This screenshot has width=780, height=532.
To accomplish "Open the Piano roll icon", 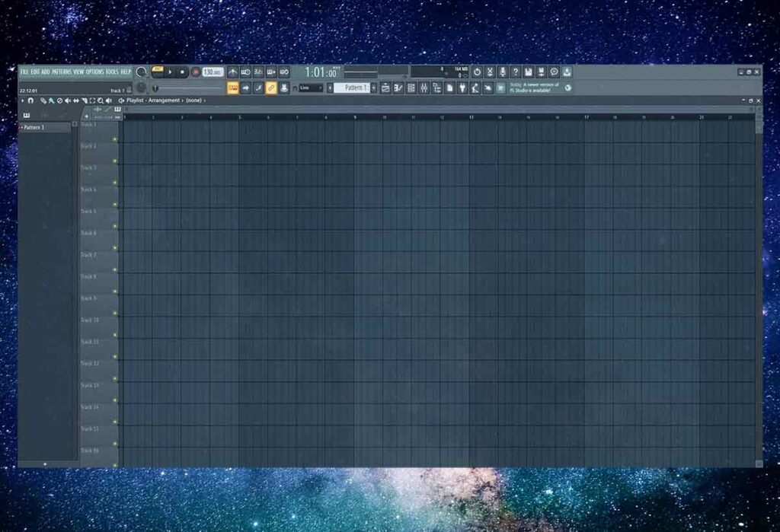I will [398, 88].
